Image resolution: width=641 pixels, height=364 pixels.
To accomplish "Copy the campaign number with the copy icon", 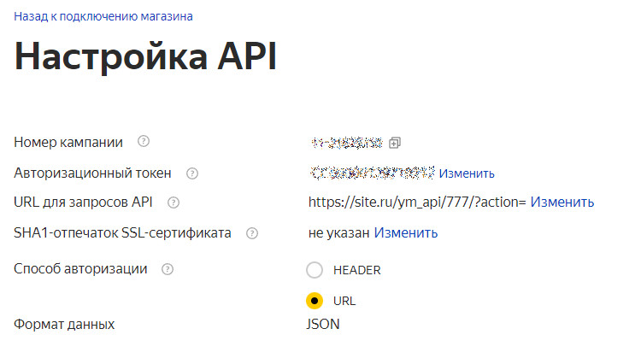I will [395, 142].
